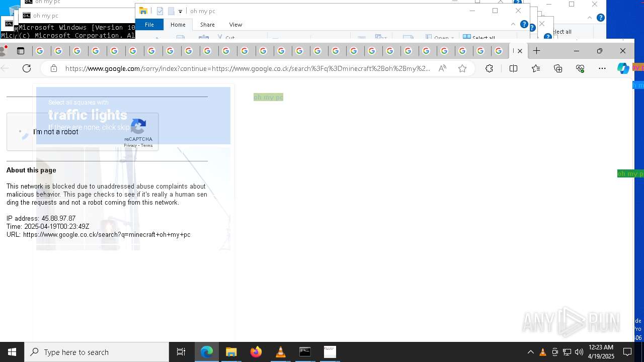This screenshot has width=644, height=362.
Task: Open File Explorer help icon
Action: click(x=524, y=24)
